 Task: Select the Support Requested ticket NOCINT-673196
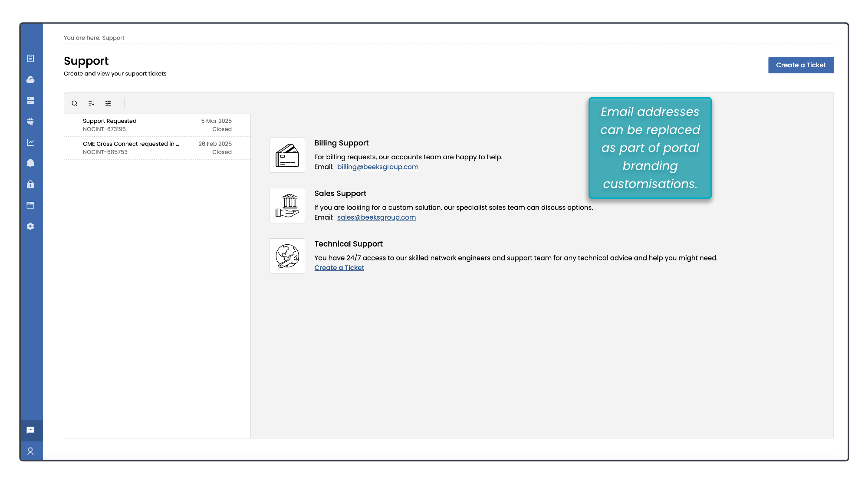pos(157,125)
